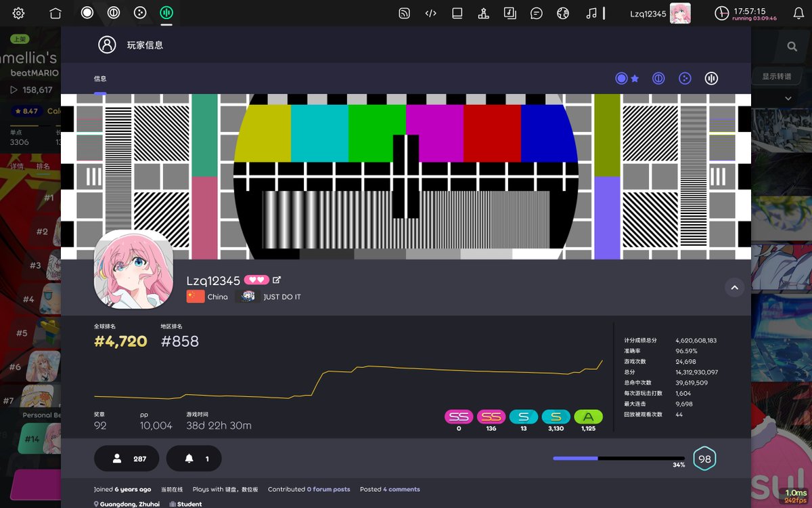
Task: Open the beatmap listing icon
Action: pyautogui.click(x=510, y=13)
